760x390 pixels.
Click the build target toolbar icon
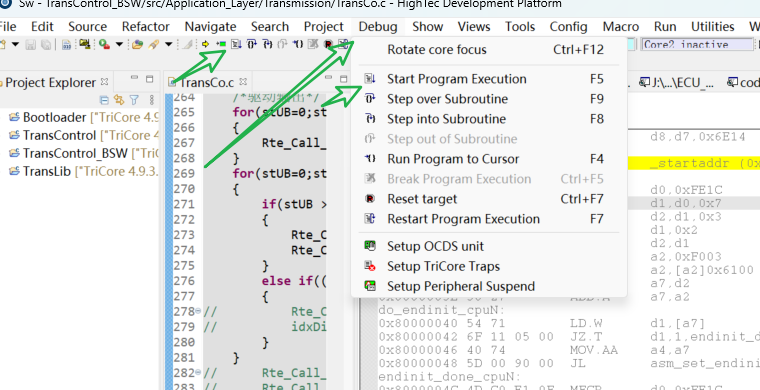(x=85, y=44)
